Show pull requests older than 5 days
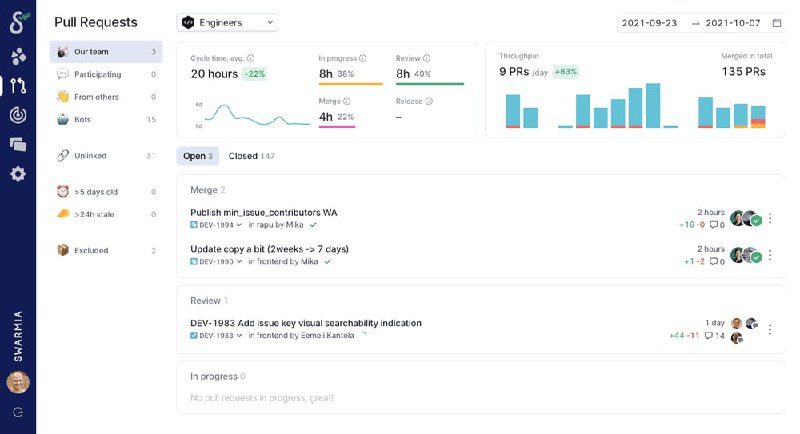Image resolution: width=800 pixels, height=434 pixels. [97, 191]
